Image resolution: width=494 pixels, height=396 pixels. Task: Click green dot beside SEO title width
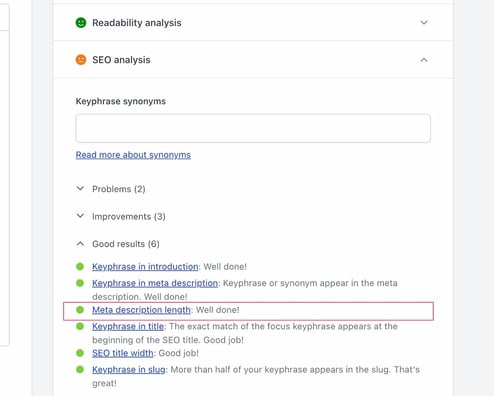click(x=80, y=353)
